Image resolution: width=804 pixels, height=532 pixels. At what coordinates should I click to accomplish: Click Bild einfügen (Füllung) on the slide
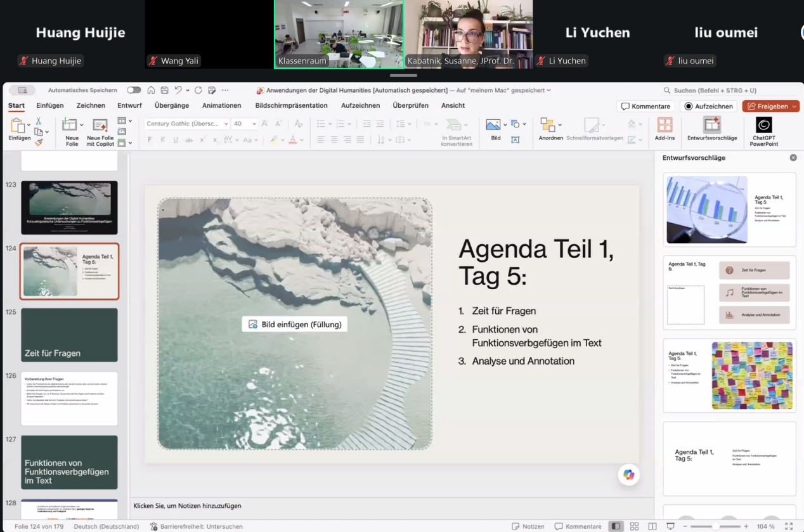tap(295, 324)
